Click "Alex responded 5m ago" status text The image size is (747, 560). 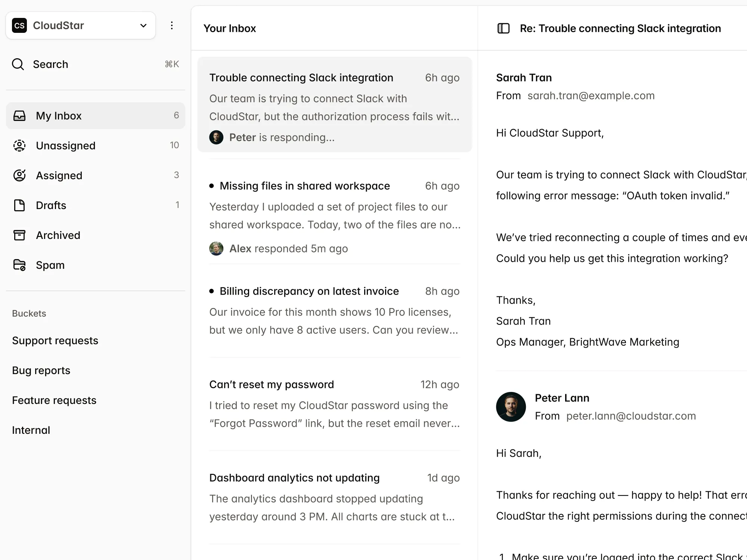click(288, 249)
